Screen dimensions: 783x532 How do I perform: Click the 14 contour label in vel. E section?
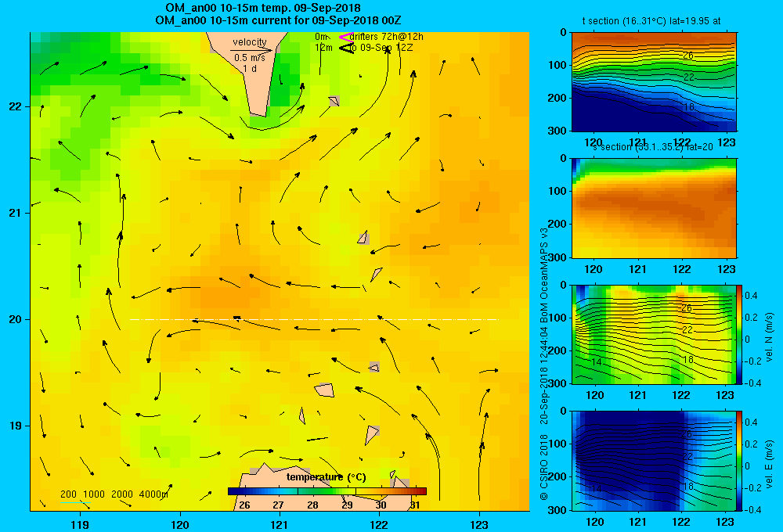pyautogui.click(x=596, y=489)
